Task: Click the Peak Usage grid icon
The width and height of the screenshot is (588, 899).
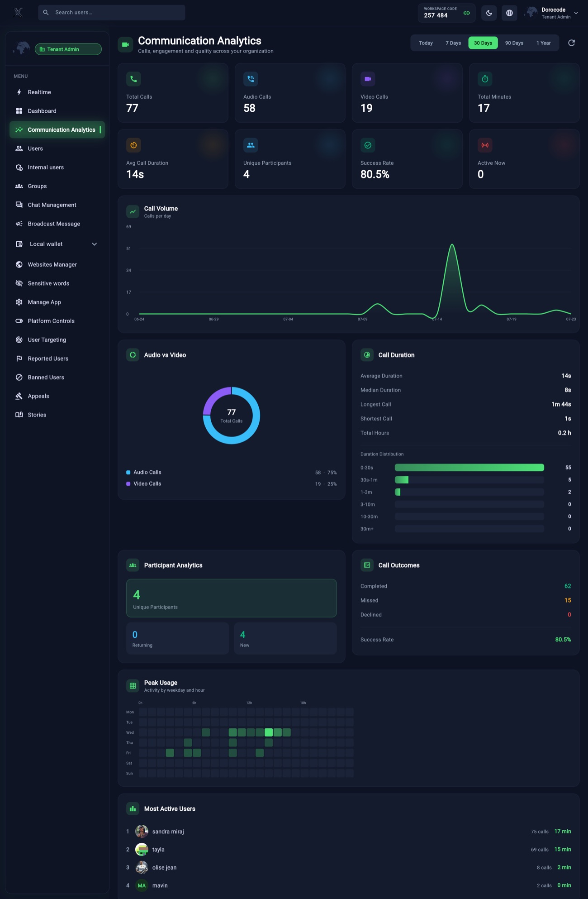Action: click(x=133, y=686)
